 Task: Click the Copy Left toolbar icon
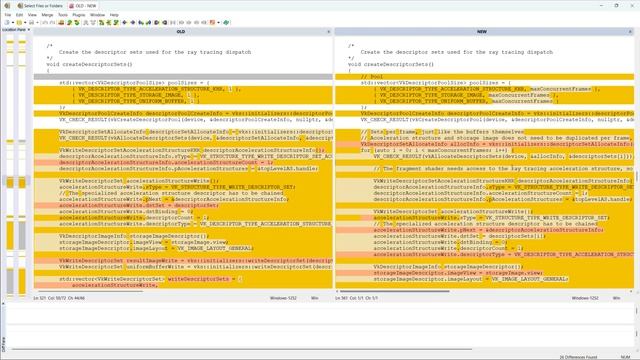[133, 22]
